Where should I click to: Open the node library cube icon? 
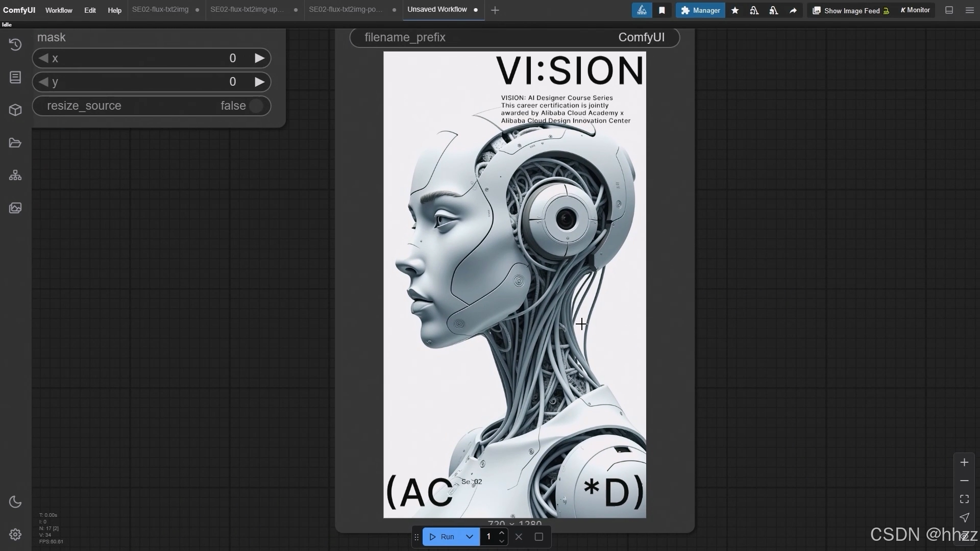(15, 110)
